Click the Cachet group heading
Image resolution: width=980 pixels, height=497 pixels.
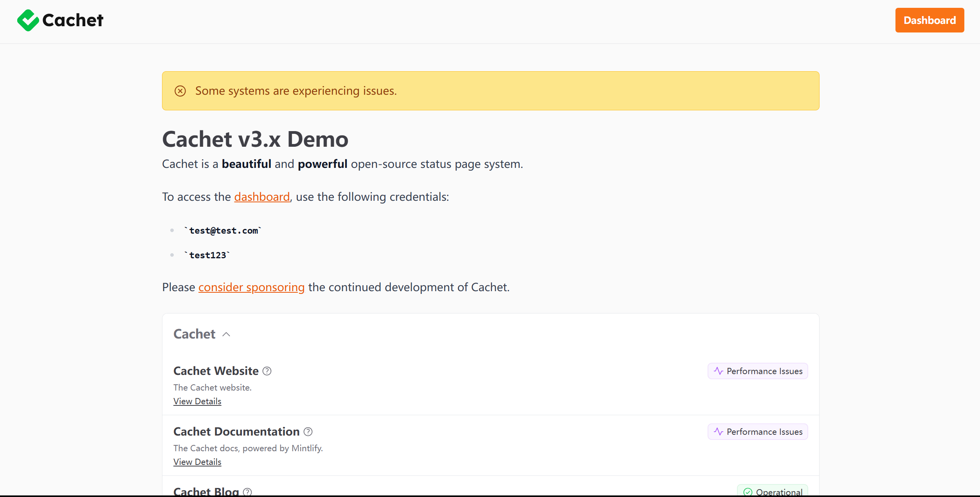[x=194, y=334]
